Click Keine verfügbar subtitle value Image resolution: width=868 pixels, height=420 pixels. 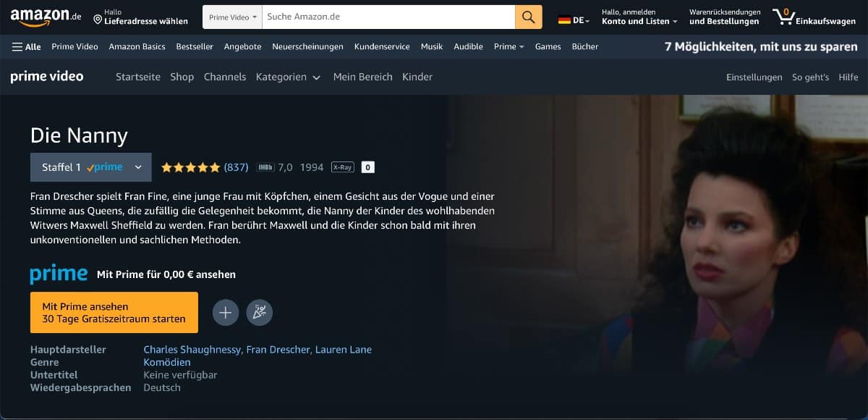[x=180, y=375]
